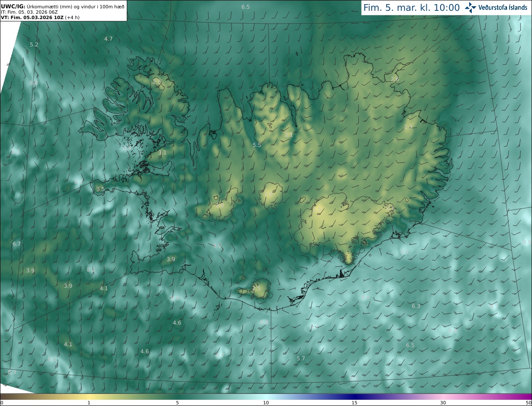Click the 50 tick on the color scale
This screenshot has width=532, height=406.
tap(529, 403)
